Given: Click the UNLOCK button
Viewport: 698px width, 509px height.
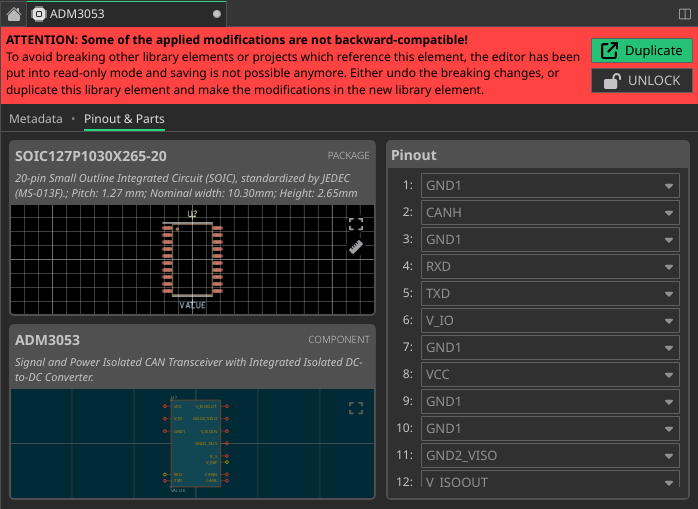Looking at the screenshot, I should [x=641, y=81].
